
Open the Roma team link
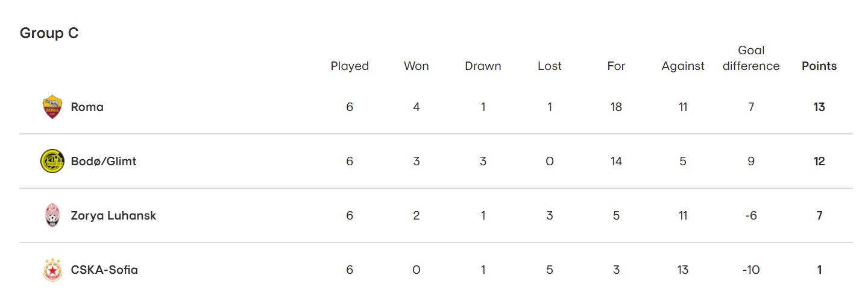[87, 107]
